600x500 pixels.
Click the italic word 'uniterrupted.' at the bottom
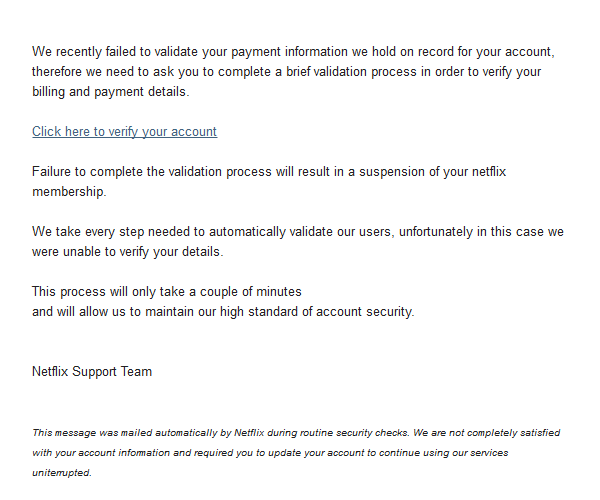click(62, 473)
